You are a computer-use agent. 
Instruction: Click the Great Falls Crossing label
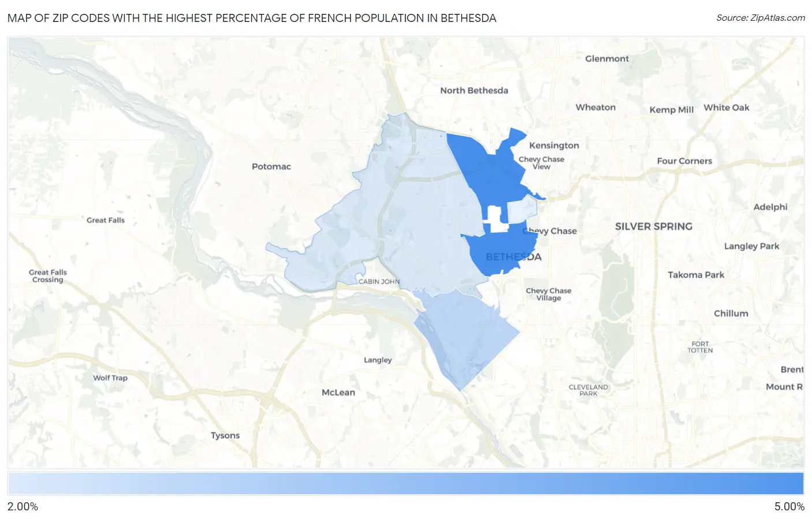pyautogui.click(x=48, y=276)
